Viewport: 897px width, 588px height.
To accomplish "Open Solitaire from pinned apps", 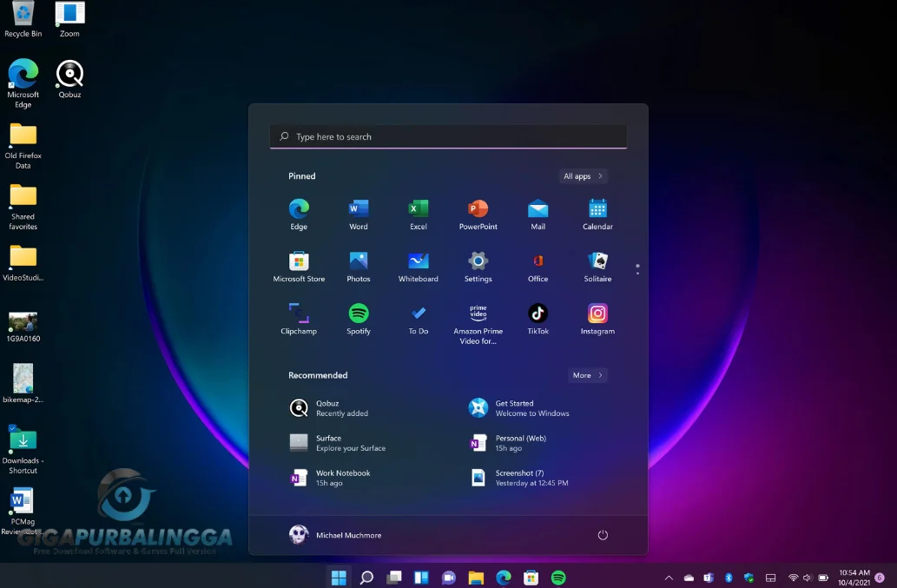I will point(597,268).
